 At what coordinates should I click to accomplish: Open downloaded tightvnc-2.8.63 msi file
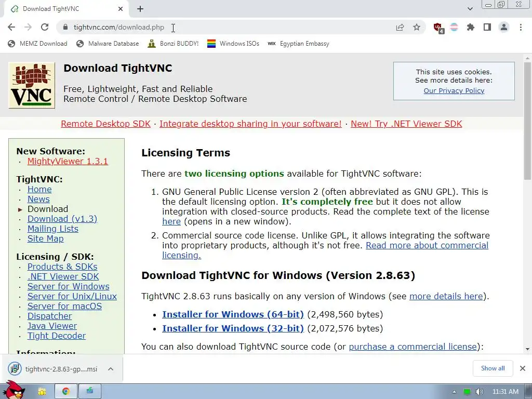click(x=54, y=369)
